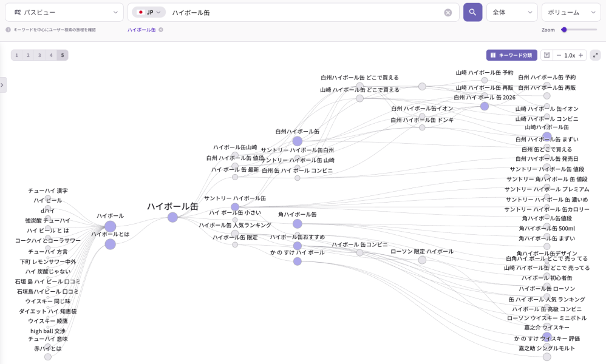Viewport: 606px width, 364px height.
Task: Click the ハイボール缶 最新 node
Action: click(x=235, y=177)
